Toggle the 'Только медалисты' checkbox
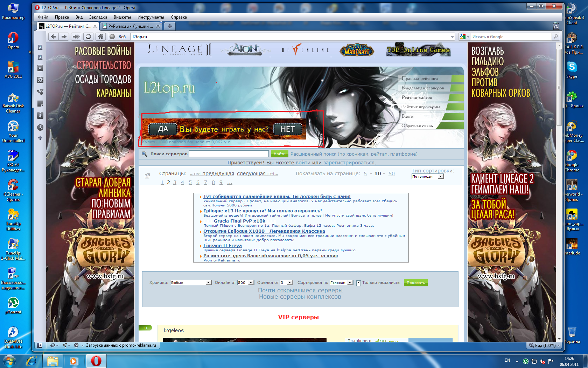 point(358,283)
